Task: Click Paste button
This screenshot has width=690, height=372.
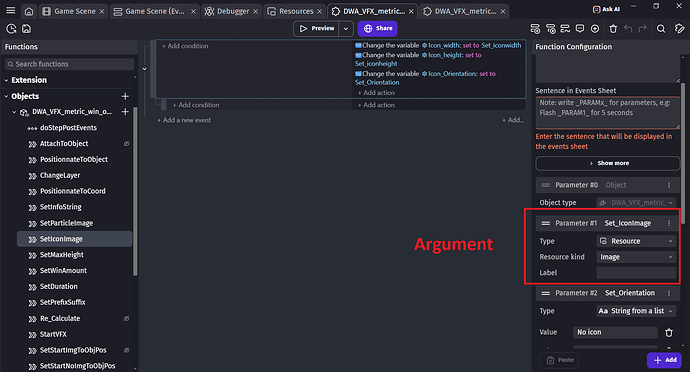Action: [x=560, y=360]
